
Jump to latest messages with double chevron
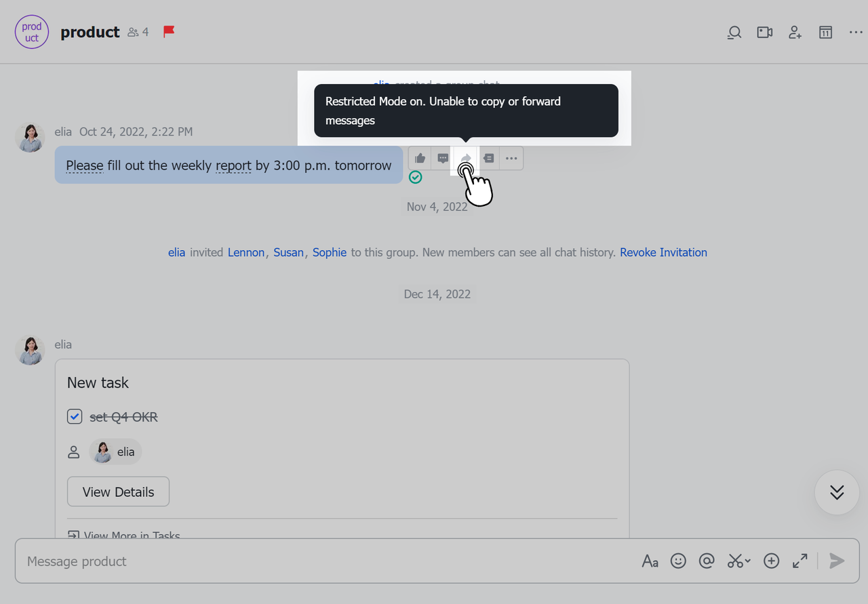click(836, 493)
